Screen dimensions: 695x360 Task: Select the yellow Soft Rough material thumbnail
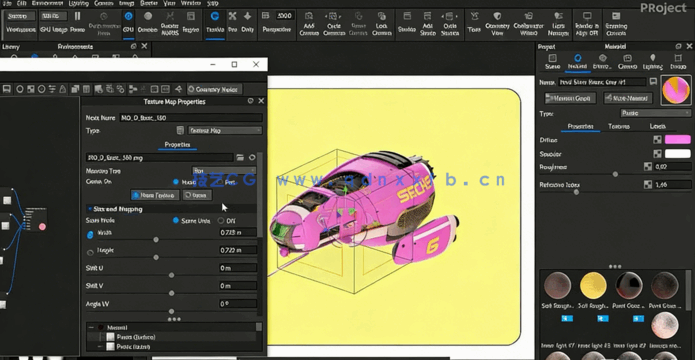tap(593, 286)
